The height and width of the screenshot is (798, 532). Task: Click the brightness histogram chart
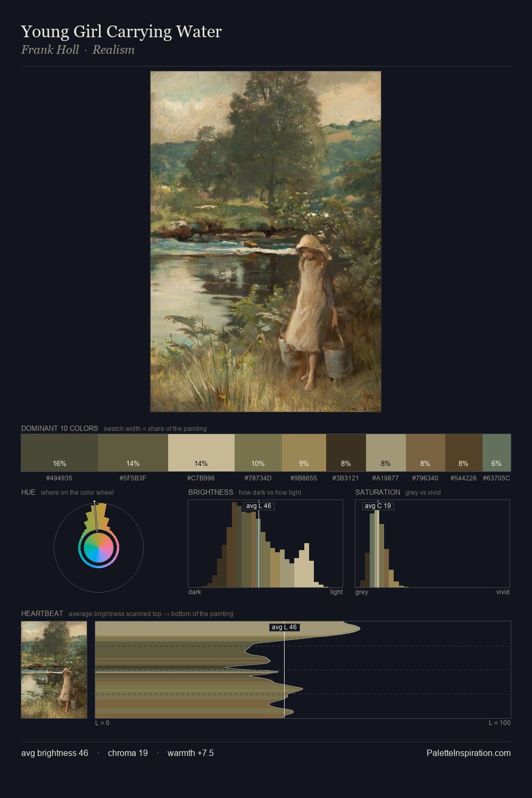[265, 544]
